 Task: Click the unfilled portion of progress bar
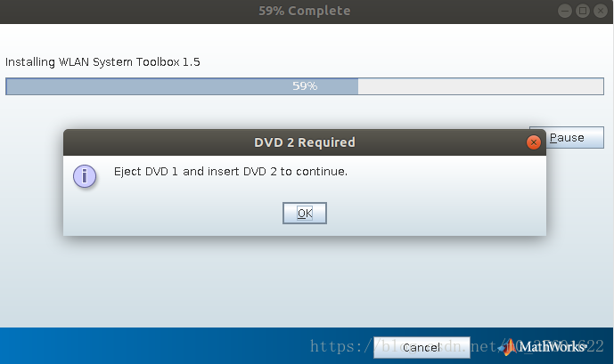pos(480,86)
